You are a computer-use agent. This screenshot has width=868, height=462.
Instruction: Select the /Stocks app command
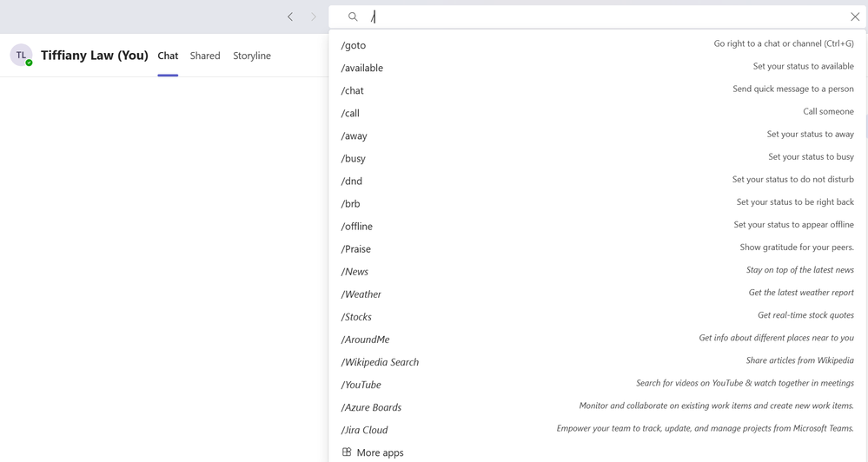coord(598,317)
